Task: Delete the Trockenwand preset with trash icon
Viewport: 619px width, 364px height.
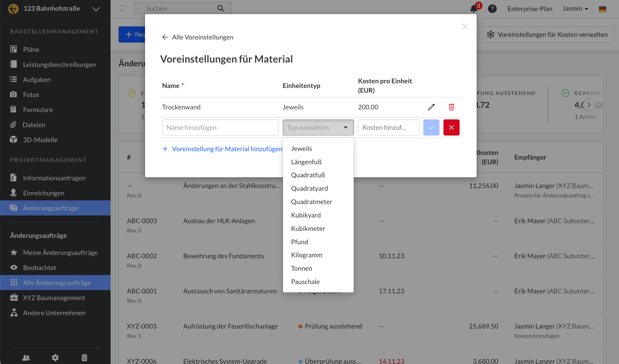Action: tap(452, 107)
